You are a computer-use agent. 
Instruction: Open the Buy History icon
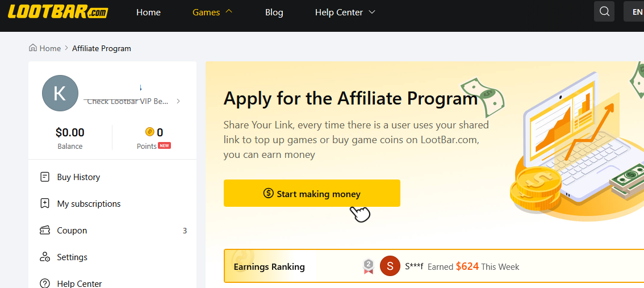(44, 177)
